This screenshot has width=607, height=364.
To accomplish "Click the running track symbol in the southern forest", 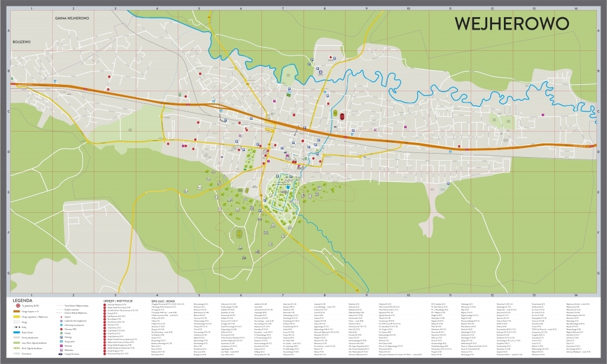I will 239,233.
